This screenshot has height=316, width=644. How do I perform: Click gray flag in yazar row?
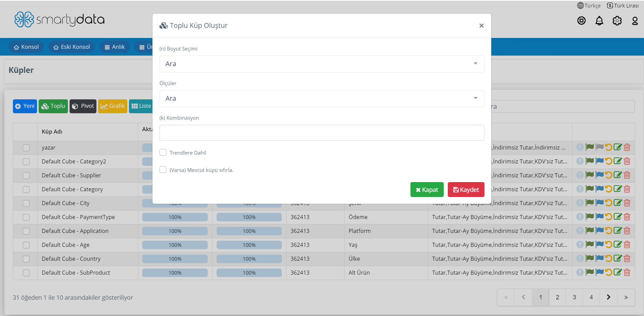600,147
